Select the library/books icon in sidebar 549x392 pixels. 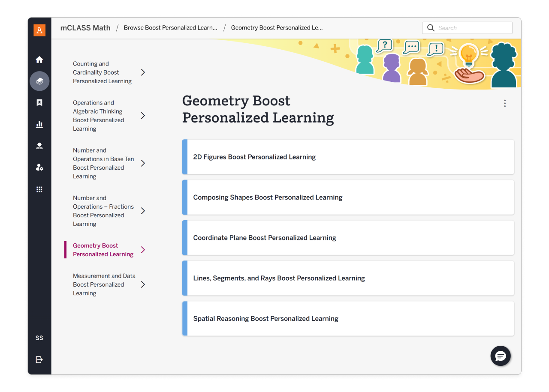[39, 81]
